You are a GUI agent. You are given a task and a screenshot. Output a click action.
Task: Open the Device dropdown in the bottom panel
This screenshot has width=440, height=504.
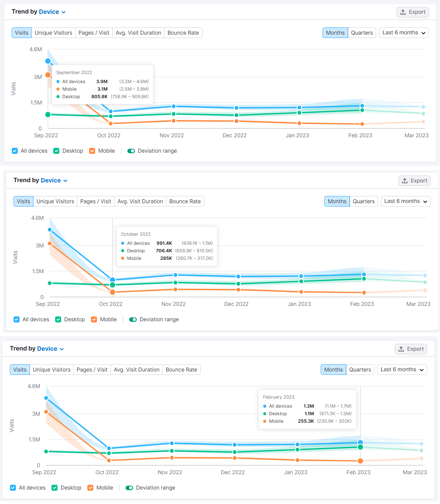click(50, 349)
